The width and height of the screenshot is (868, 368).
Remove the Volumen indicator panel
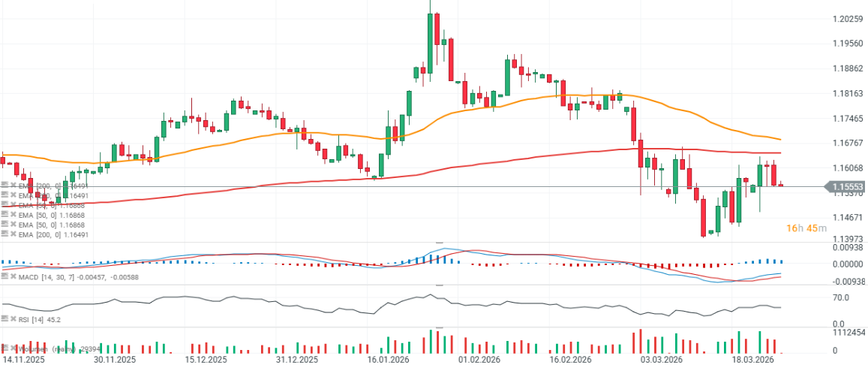pos(13,348)
